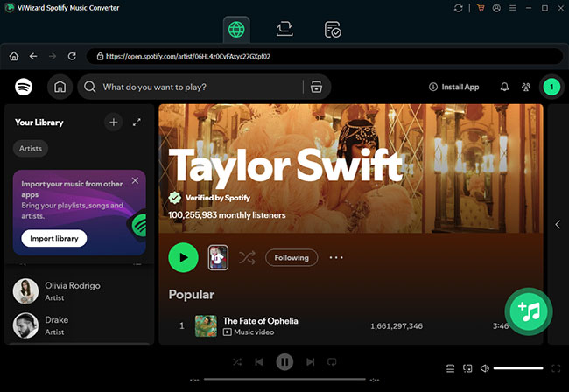Open the queue icon in player bar
This screenshot has height=392, width=569.
point(450,368)
